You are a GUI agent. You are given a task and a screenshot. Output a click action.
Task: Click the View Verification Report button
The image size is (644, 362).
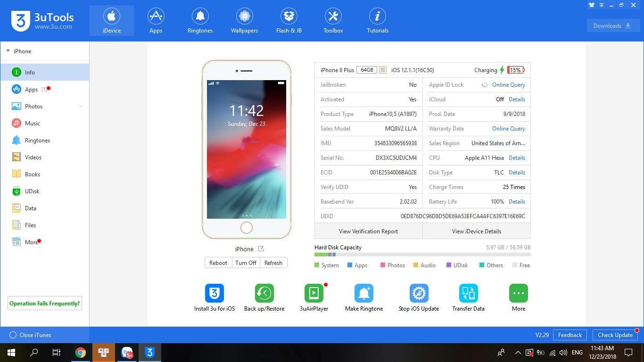point(368,231)
